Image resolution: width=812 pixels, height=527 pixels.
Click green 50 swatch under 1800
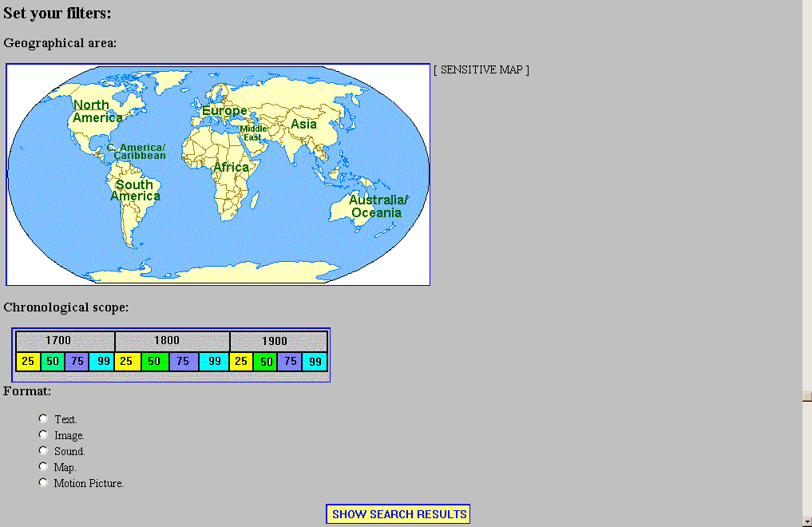tap(154, 362)
